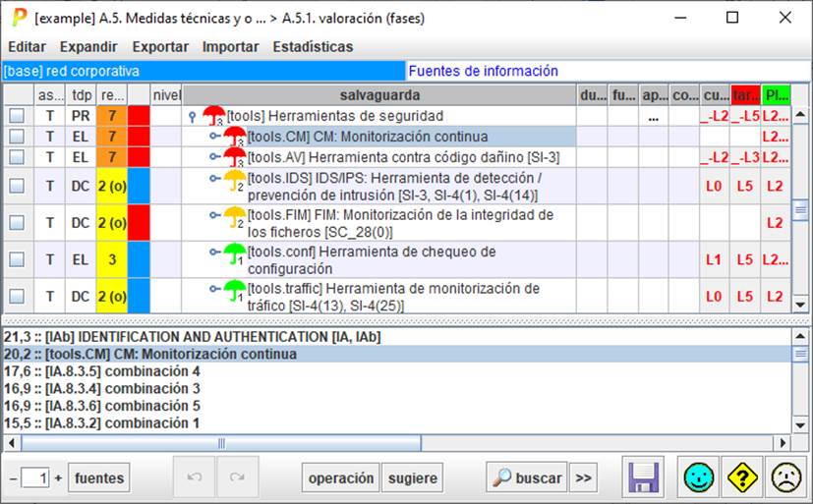The image size is (813, 504).
Task: Click the plus stepper to increase level
Action: point(59,478)
